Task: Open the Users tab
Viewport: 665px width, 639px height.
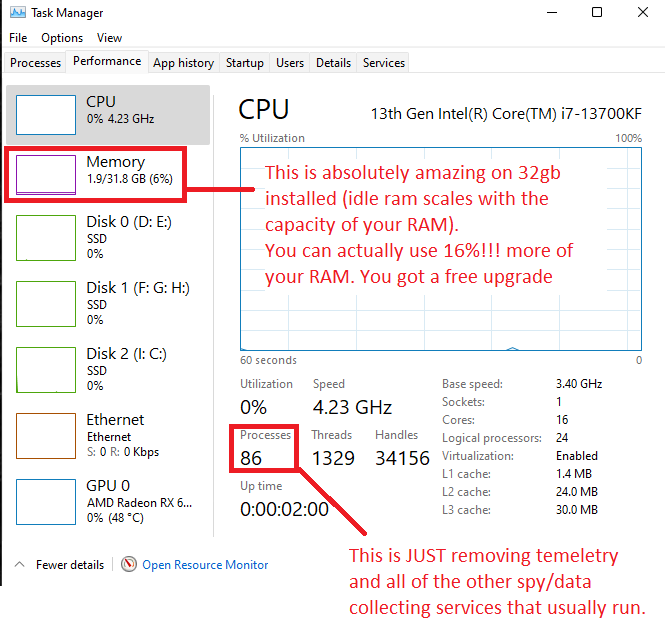Action: click(289, 63)
